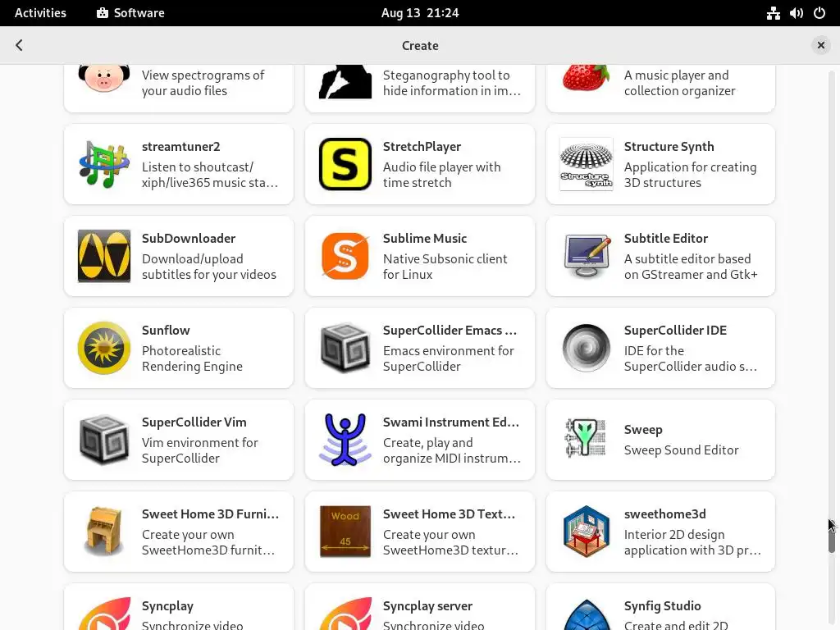Click the strawberry music player icon
This screenshot has height=630, width=840.
[586, 78]
